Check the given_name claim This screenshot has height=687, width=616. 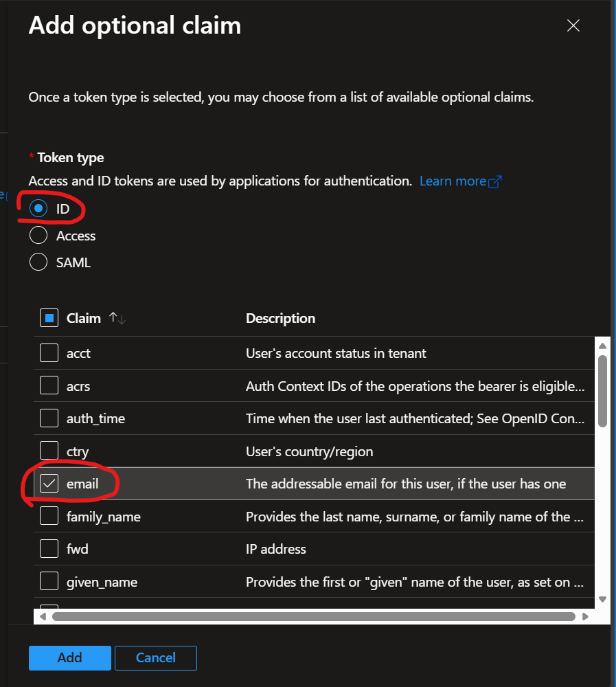(x=49, y=581)
